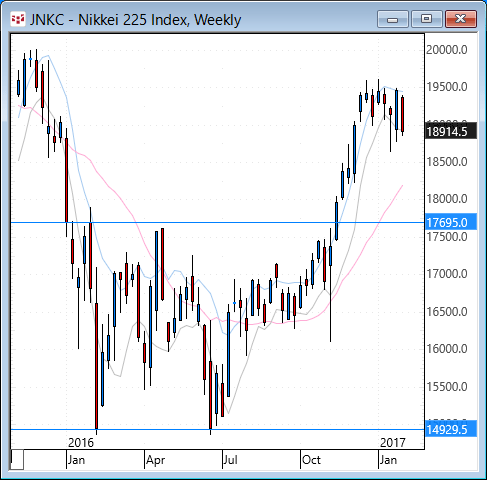The height and width of the screenshot is (480, 487).
Task: Maximize the Nikkei 225 chart window
Action: (426, 19)
